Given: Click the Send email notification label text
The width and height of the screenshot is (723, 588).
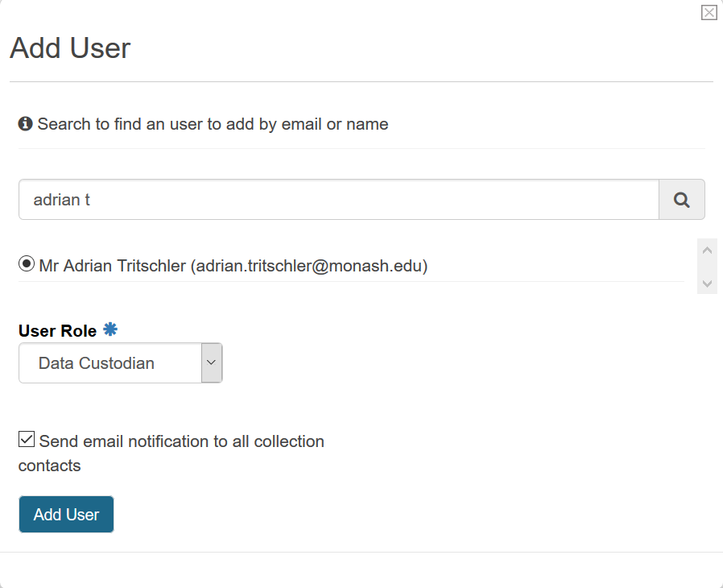Looking at the screenshot, I should pos(181,441).
